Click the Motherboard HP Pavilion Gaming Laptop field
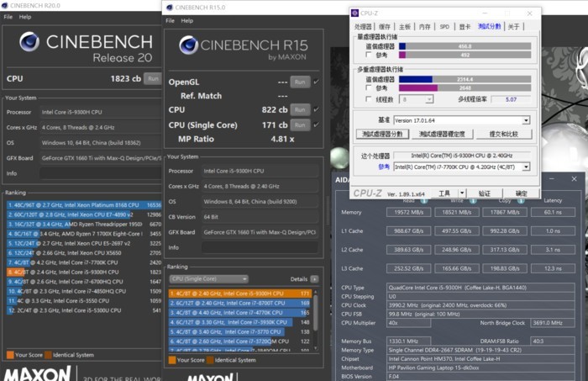 click(480, 368)
